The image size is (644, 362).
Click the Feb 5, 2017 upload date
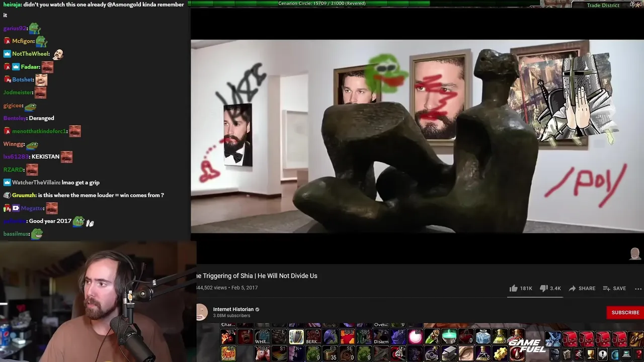tap(245, 288)
